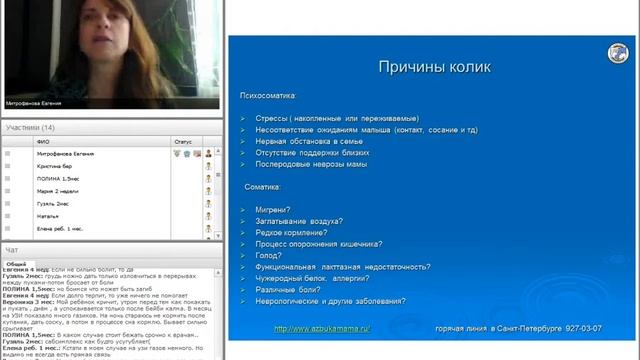
Task: Click the Соматика: heading on slide
Action: coord(262,187)
